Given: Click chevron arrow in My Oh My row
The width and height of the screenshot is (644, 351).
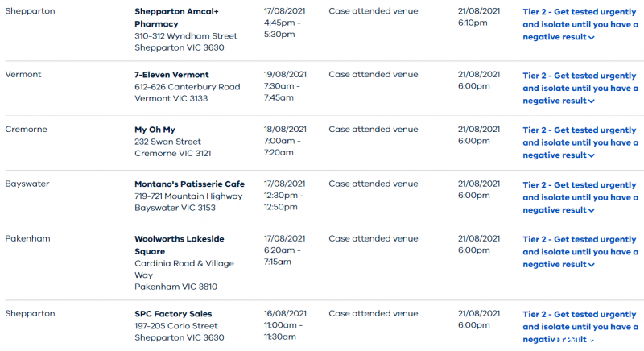Looking at the screenshot, I should (592, 155).
